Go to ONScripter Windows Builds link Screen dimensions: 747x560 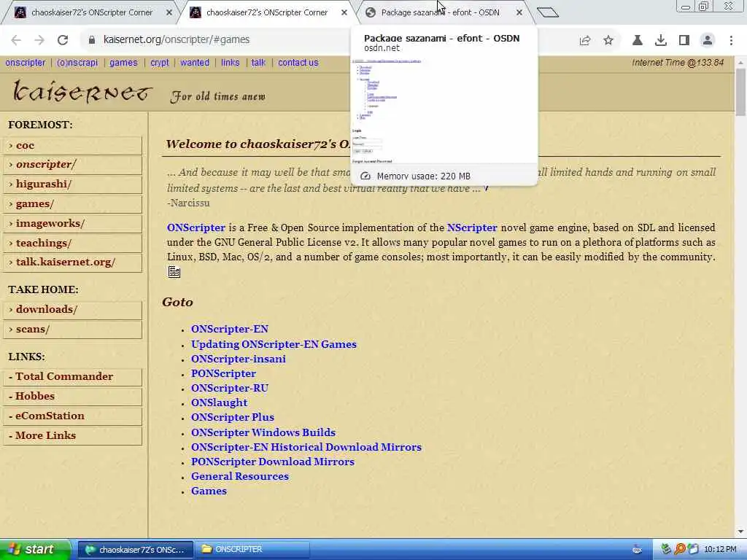click(x=263, y=432)
